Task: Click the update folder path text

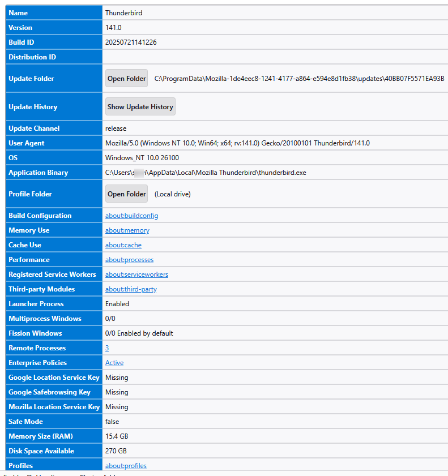Action: [x=299, y=79]
